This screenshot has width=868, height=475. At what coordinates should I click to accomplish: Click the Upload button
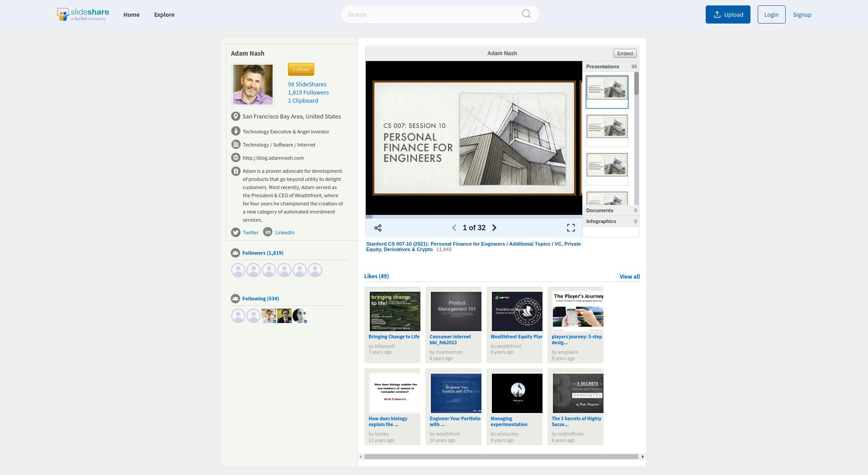[x=728, y=14]
